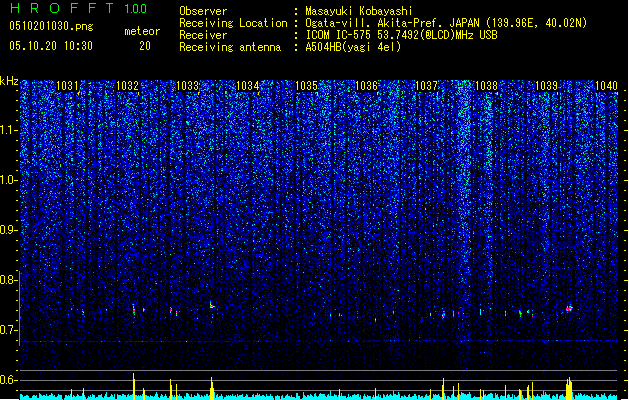
Task: Click the Receiving antenna label
Action: [x=230, y=47]
